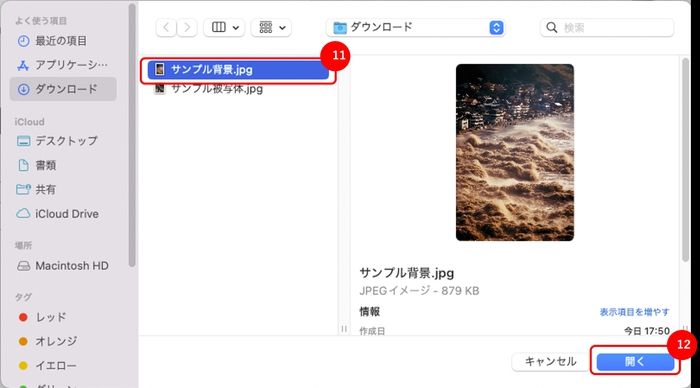
Task: Click the 表示項目を増やす link
Action: pos(634,312)
